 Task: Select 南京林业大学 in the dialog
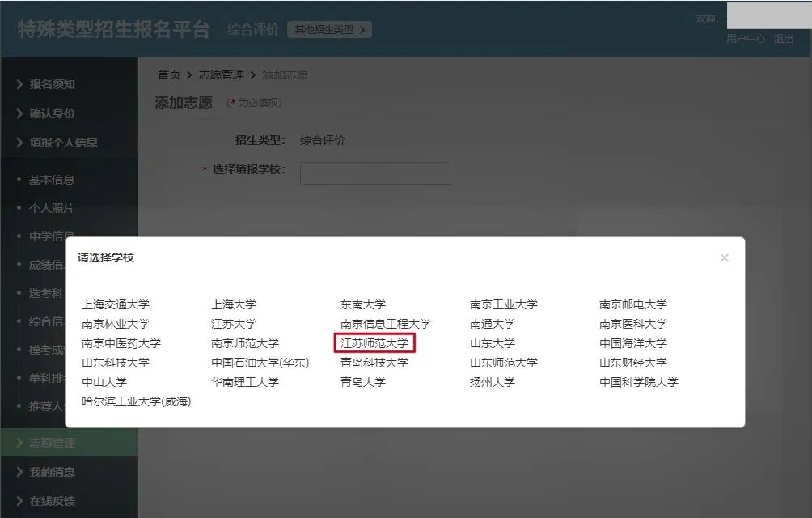coord(116,324)
